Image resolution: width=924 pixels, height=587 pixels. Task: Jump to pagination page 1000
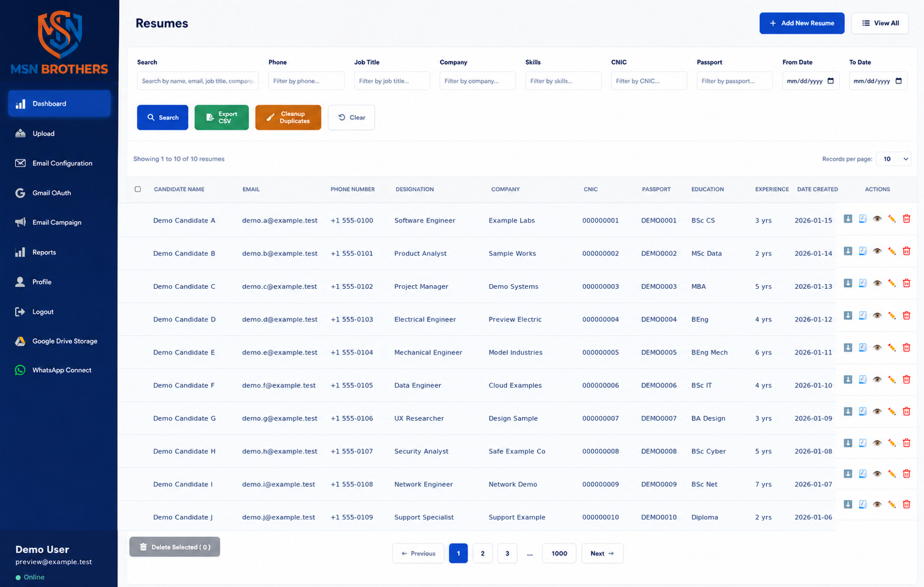point(559,554)
